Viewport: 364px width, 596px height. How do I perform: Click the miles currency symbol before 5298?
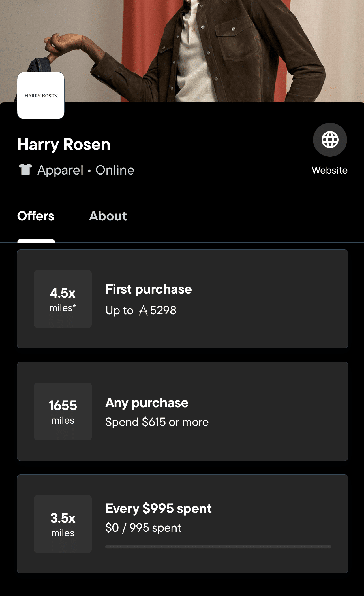click(143, 311)
